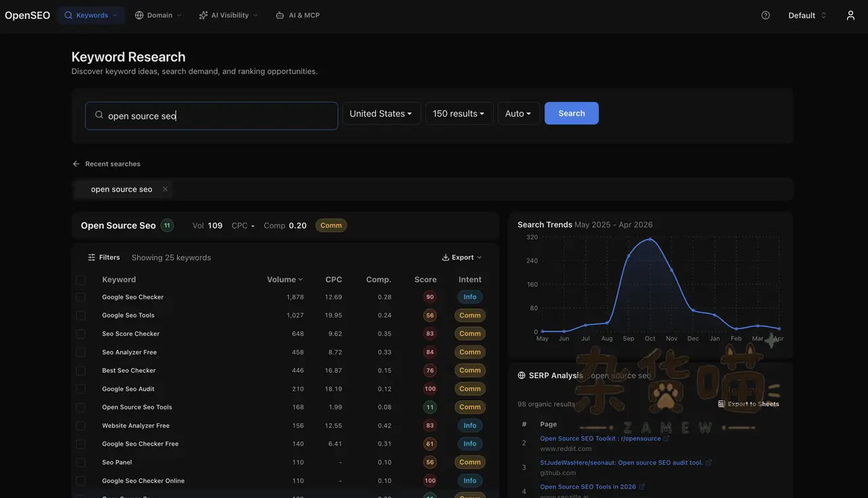Click the Keyword column header
The image size is (868, 498).
[119, 280]
